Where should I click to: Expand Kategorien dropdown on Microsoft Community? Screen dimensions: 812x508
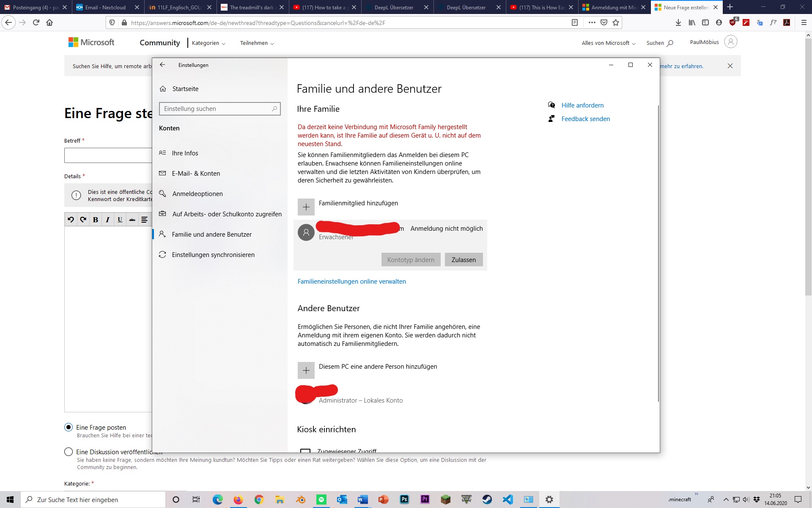click(x=208, y=43)
